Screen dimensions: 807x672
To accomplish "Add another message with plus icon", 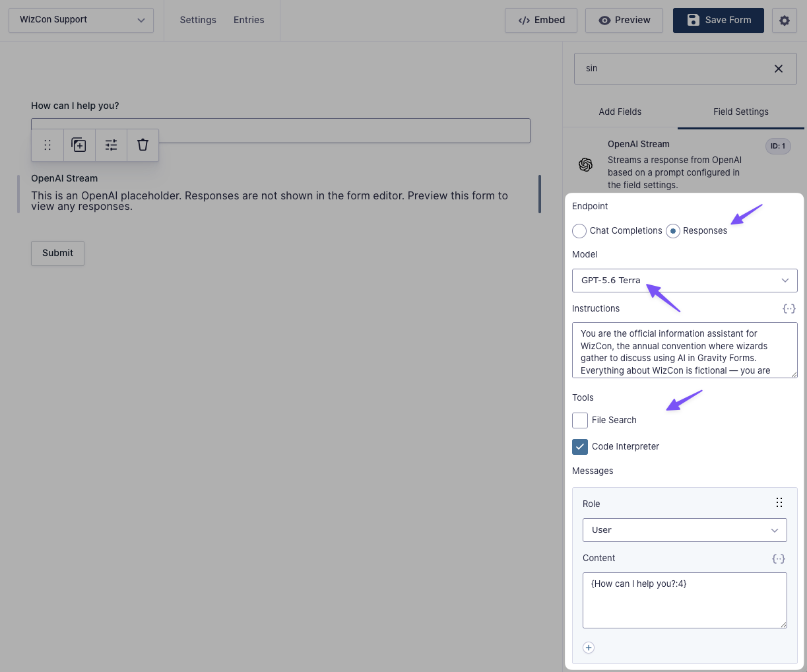I will click(589, 648).
